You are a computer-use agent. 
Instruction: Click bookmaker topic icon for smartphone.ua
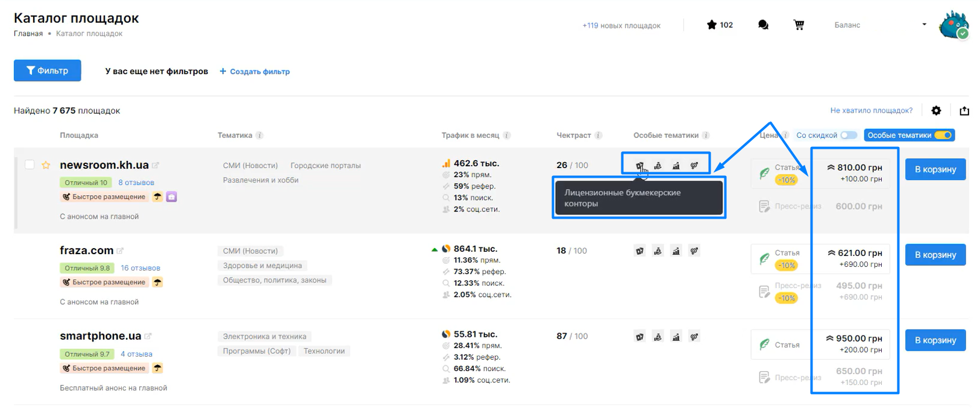click(639, 337)
